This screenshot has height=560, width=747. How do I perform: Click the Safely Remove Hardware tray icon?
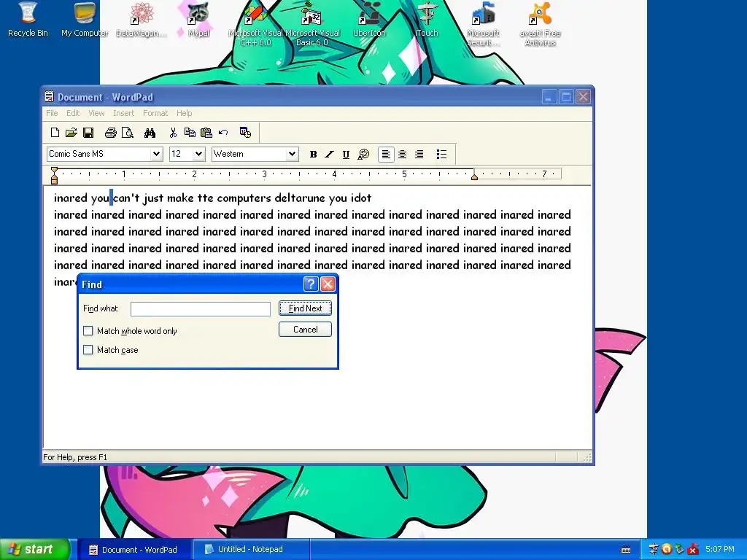(680, 550)
